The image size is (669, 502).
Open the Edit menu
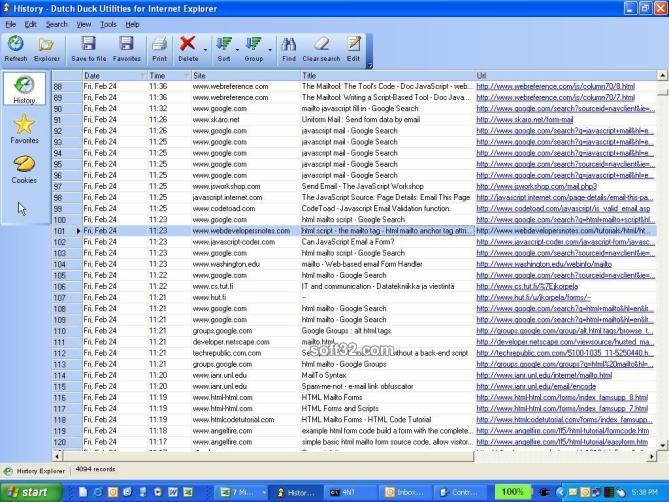[30, 24]
